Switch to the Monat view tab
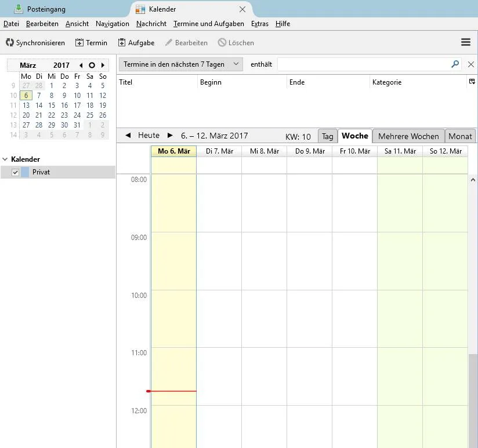 click(459, 136)
